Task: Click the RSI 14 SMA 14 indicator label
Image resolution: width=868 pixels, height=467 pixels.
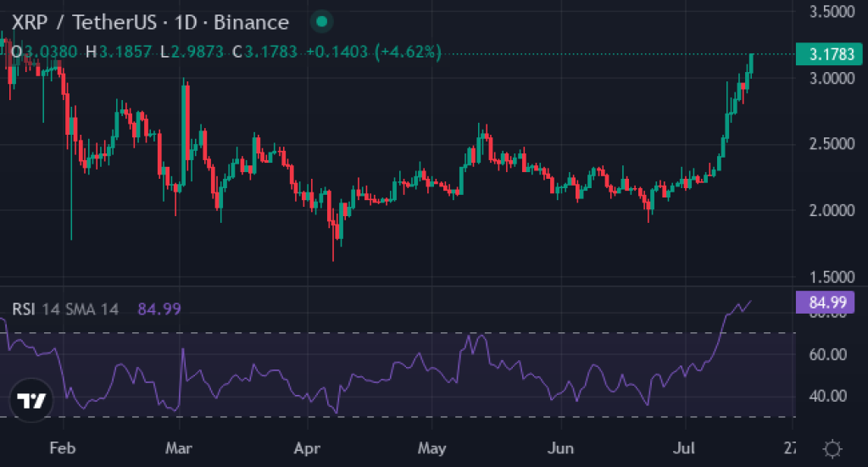Action: [x=65, y=309]
